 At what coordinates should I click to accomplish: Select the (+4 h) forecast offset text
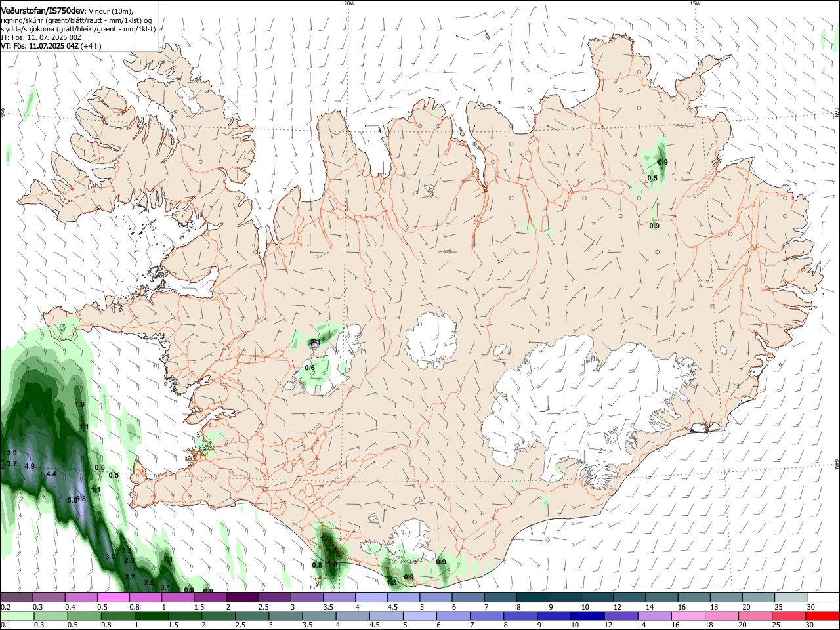90,46
